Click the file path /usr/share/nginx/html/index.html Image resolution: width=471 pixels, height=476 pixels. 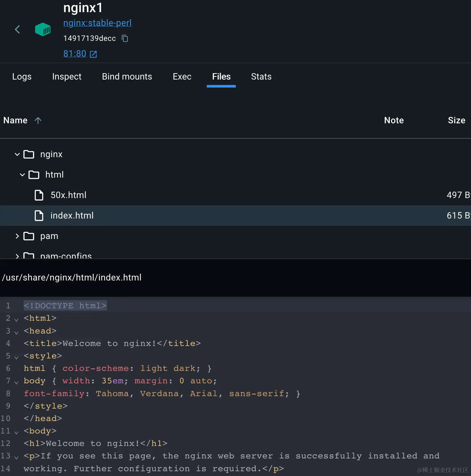[x=72, y=278]
